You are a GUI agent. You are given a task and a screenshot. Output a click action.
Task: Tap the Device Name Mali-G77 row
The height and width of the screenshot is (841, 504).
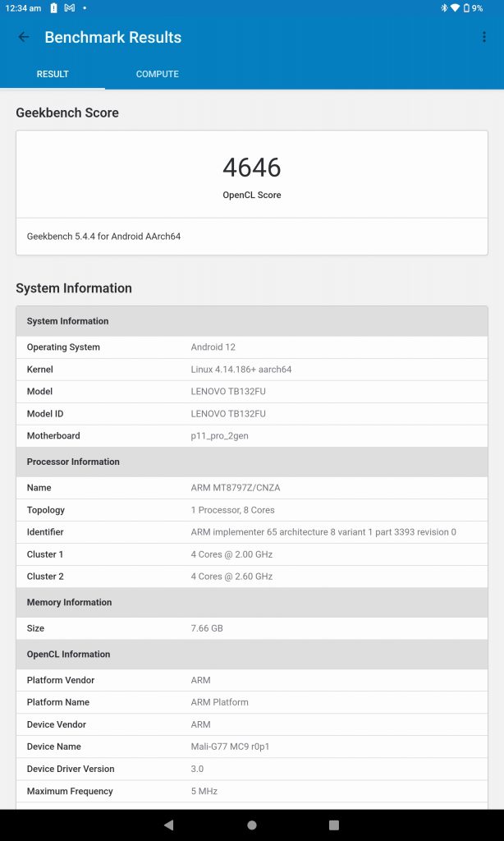point(251,747)
